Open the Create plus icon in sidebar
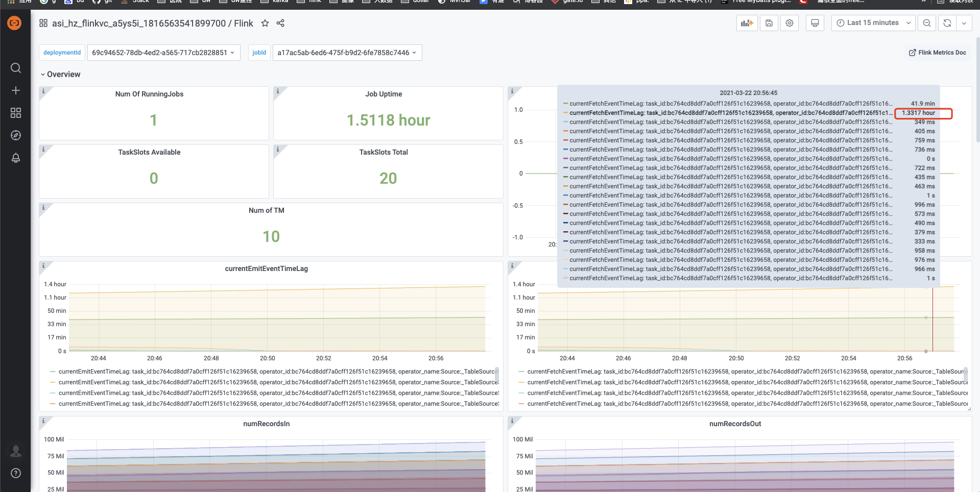Image resolution: width=980 pixels, height=492 pixels. pos(16,90)
